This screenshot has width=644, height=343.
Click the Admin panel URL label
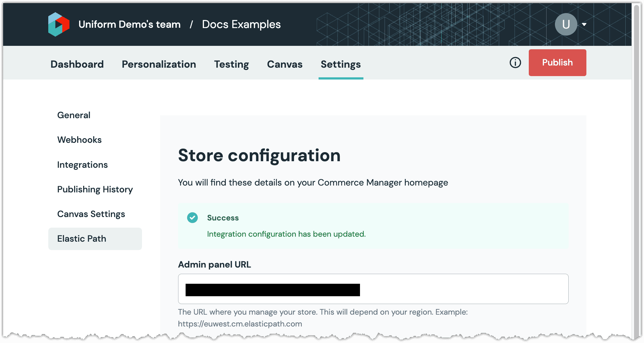[214, 265]
